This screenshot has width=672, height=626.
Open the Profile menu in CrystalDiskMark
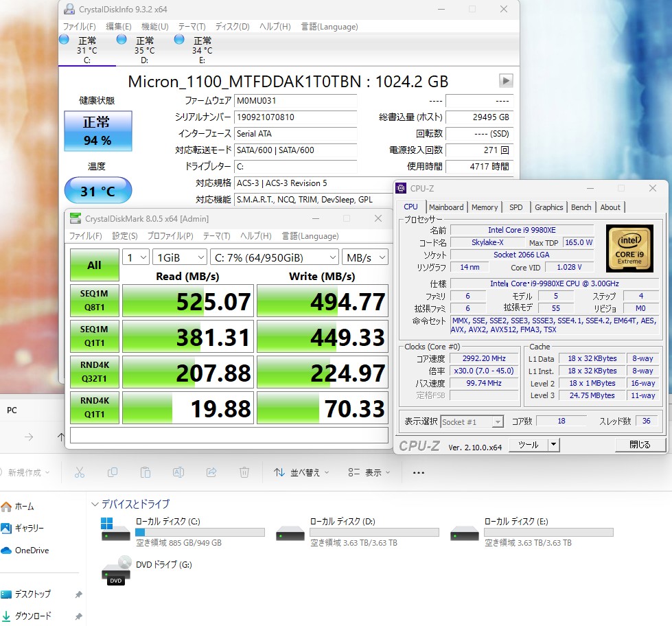[170, 236]
